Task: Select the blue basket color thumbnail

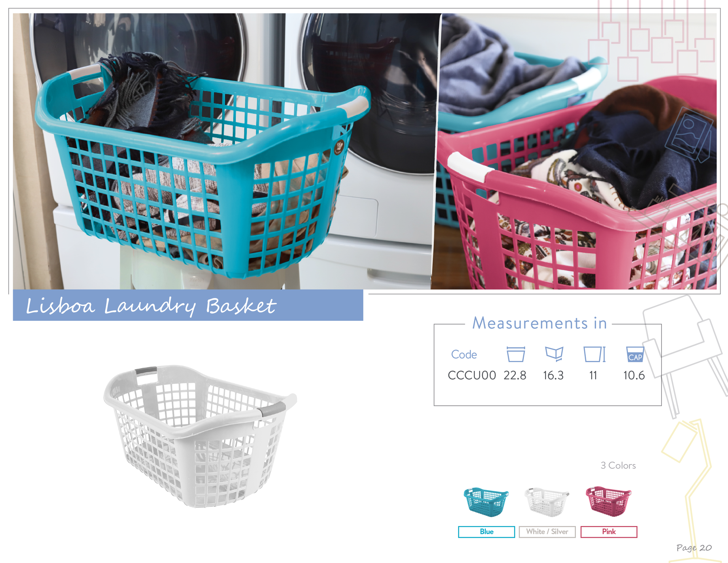Action: pyautogui.click(x=486, y=502)
